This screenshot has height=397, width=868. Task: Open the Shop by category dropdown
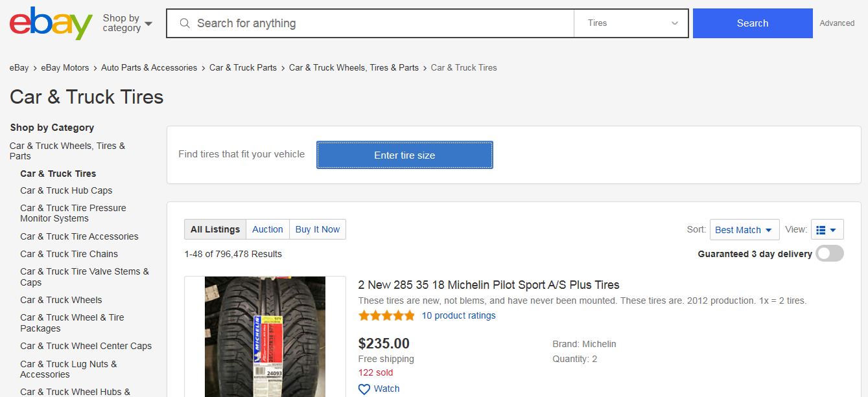pos(127,23)
